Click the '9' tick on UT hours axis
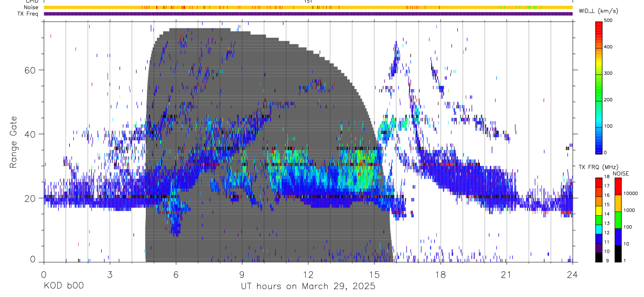The image size is (644, 297). [x=242, y=274]
